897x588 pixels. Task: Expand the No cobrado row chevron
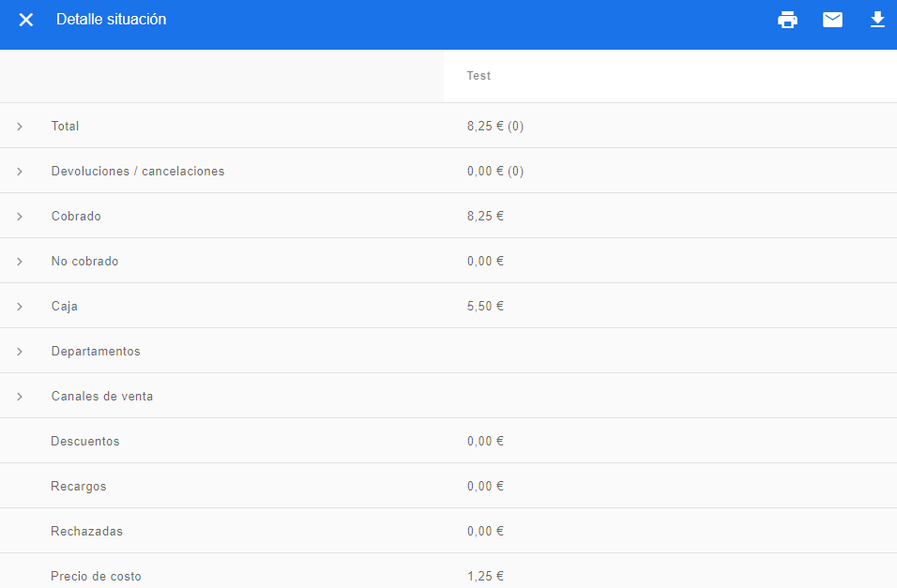click(x=20, y=262)
